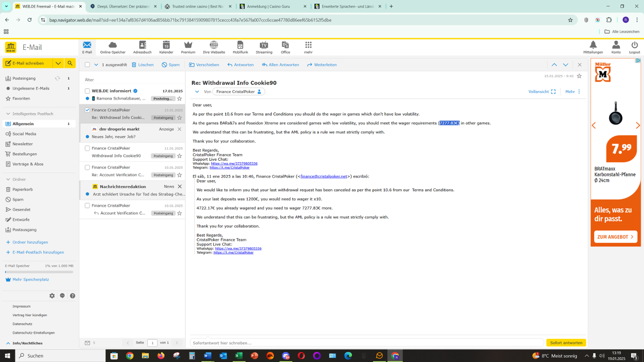The width and height of the screenshot is (644, 362).
Task: Open the Adressbuch icon in top navigation
Action: pyautogui.click(x=142, y=47)
